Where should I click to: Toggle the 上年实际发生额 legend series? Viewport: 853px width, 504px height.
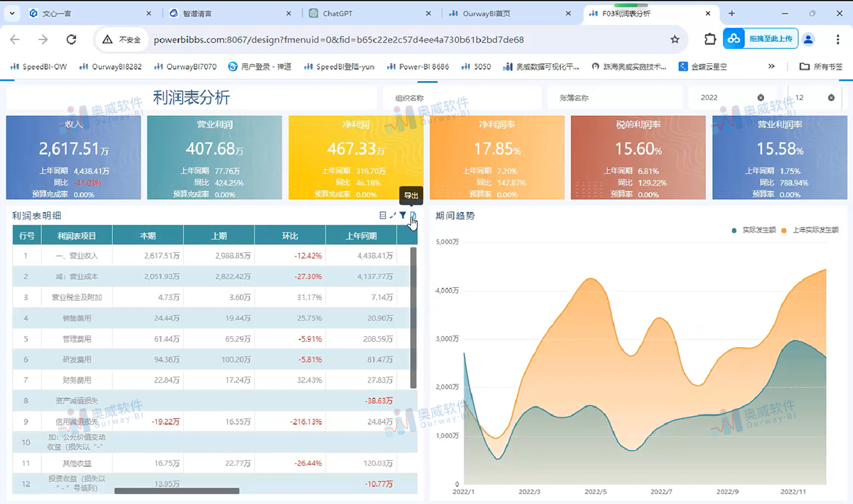click(810, 230)
